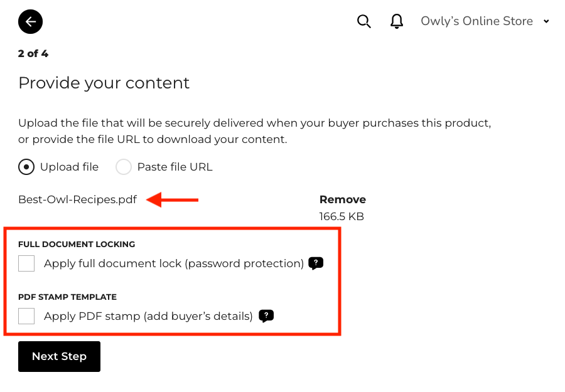Click the red arrow pointing at the filename
The image size is (565, 392).
(x=173, y=200)
